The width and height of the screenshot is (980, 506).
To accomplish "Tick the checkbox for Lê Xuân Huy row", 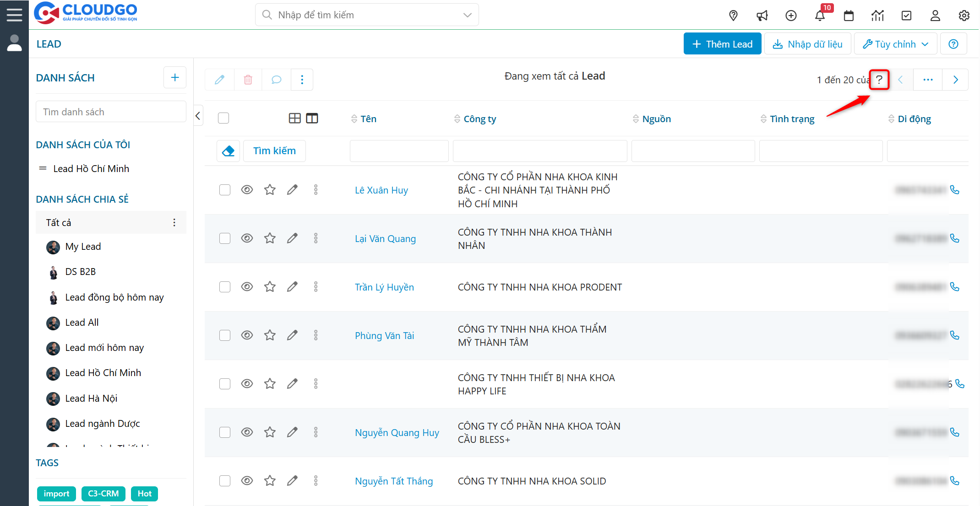I will click(224, 190).
